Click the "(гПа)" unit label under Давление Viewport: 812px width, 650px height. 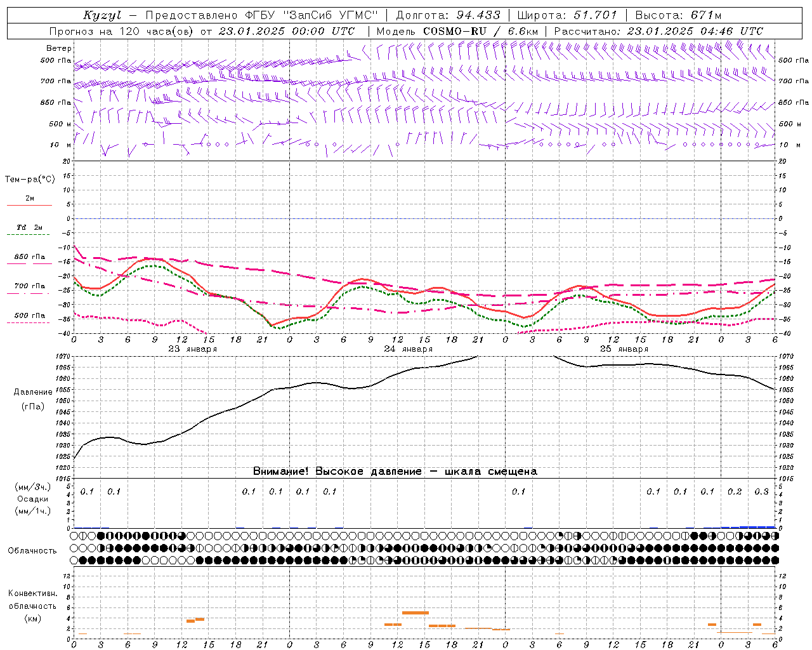point(33,407)
